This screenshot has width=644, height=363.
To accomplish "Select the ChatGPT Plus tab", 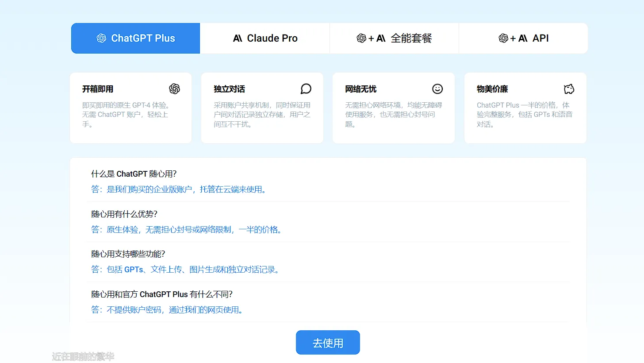I will (x=136, y=38).
